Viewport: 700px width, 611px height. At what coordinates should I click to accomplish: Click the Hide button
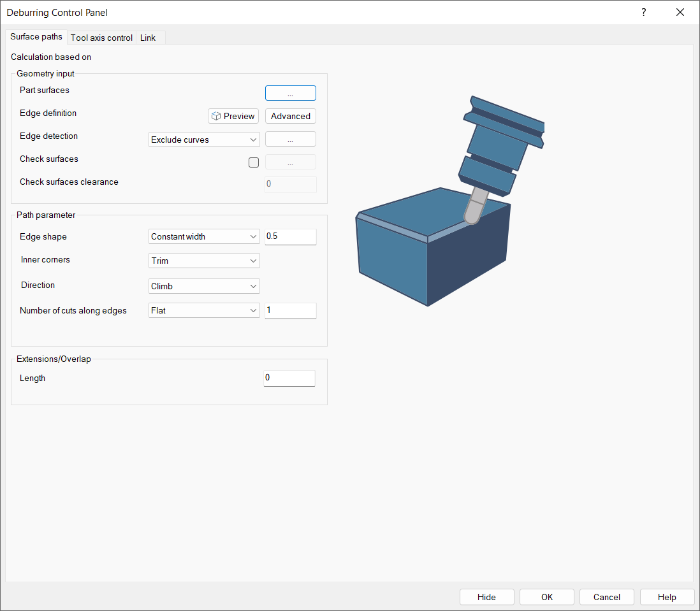click(486, 597)
